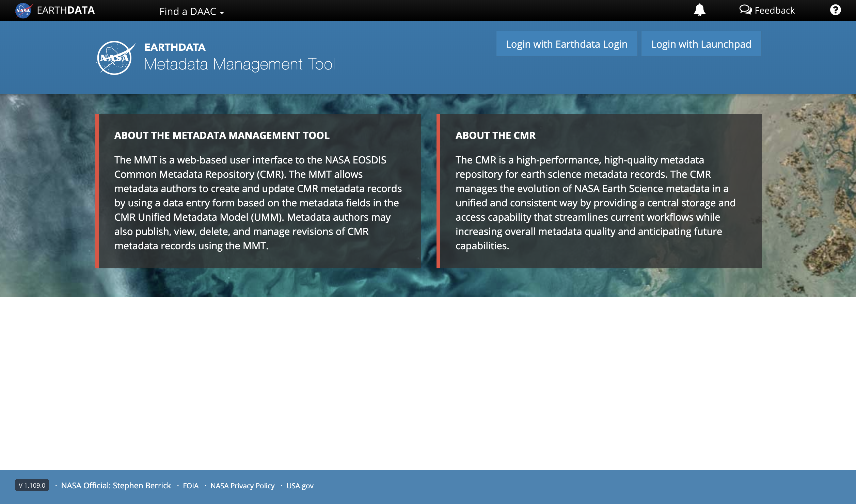The height and width of the screenshot is (504, 856).
Task: Click the V 1.109.0 version badge
Action: coord(32,485)
